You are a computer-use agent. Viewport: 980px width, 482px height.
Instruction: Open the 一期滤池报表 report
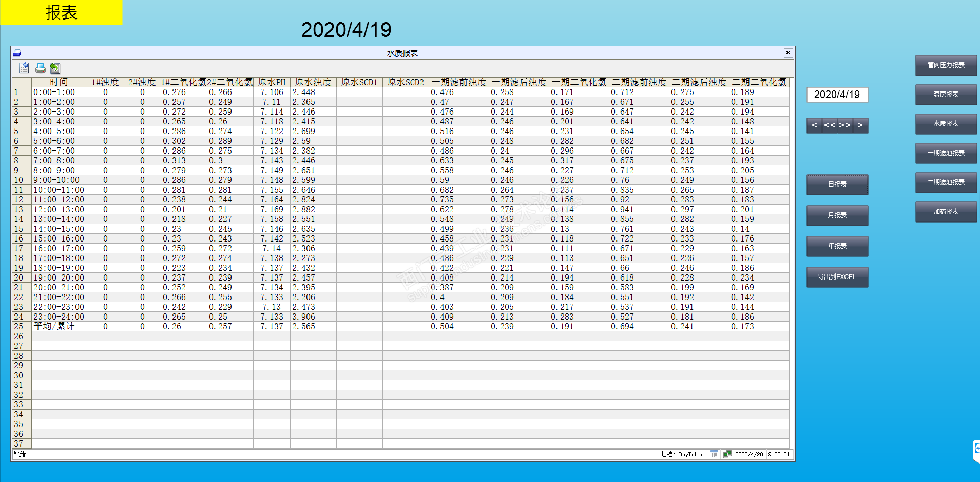point(946,153)
